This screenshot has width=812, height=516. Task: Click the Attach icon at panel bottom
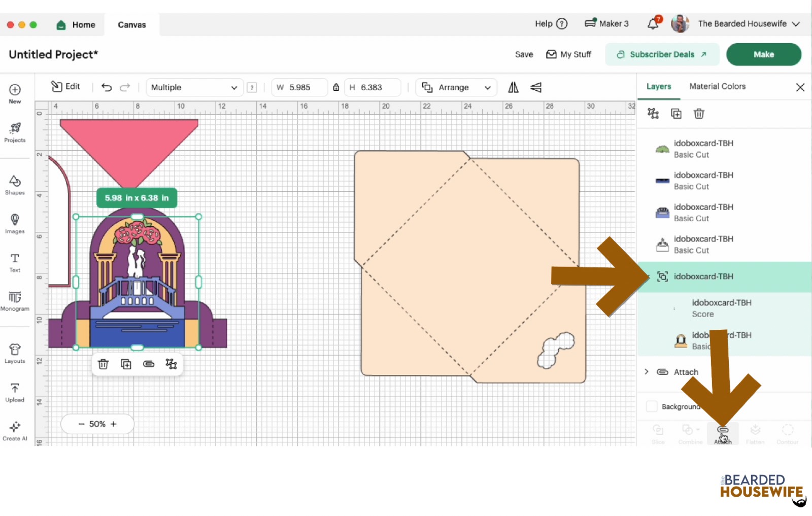tap(723, 432)
